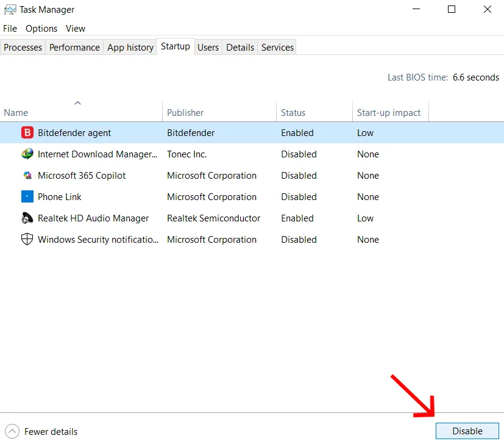
Task: Open the View menu
Action: click(x=75, y=28)
